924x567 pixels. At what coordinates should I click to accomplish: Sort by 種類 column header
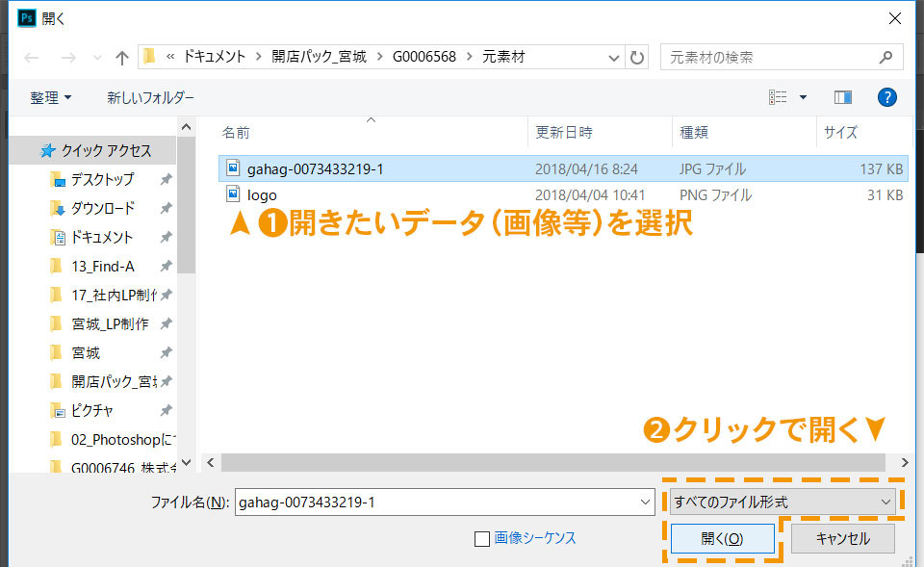[694, 133]
